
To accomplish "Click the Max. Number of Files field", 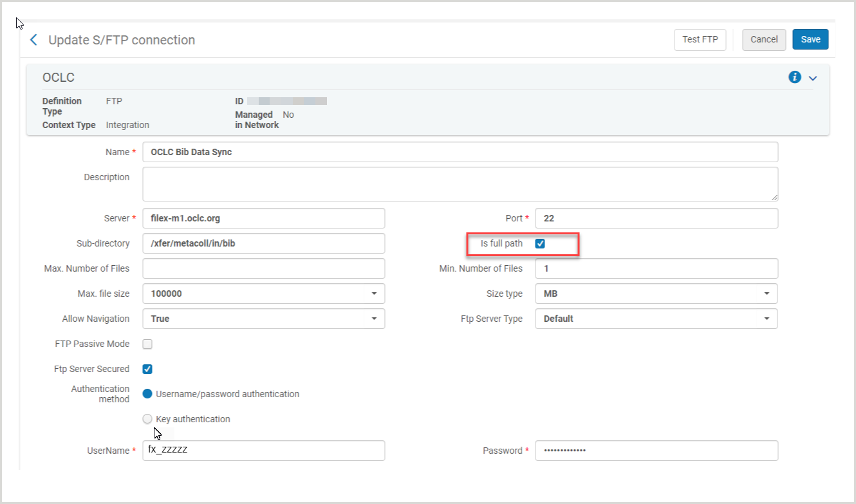I will tap(263, 268).
